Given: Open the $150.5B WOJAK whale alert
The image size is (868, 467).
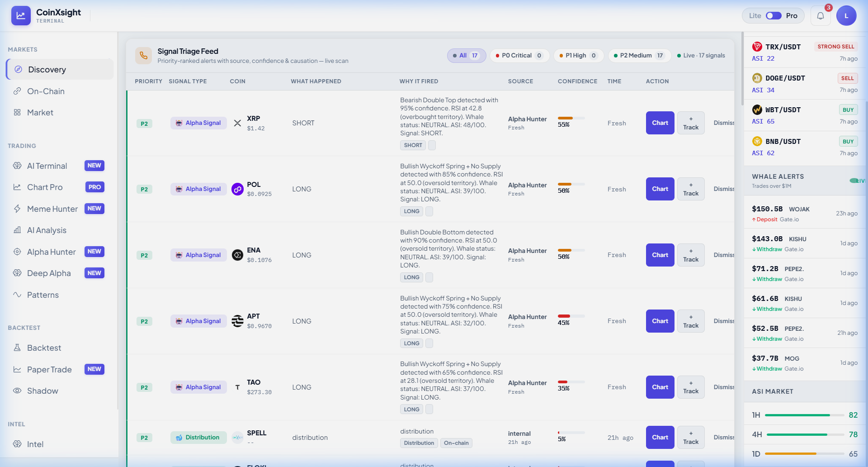Looking at the screenshot, I should click(805, 214).
